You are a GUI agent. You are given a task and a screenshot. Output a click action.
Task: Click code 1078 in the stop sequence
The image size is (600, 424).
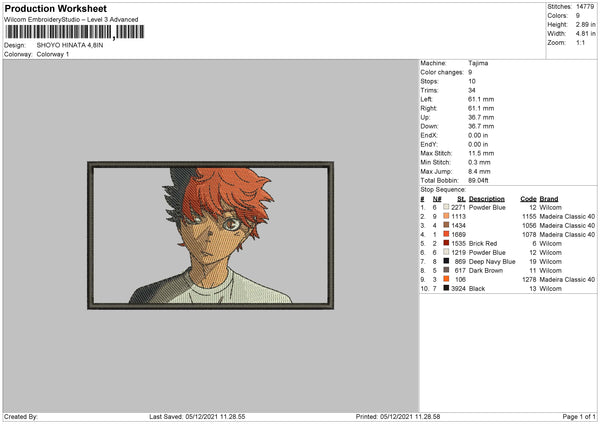[529, 234]
